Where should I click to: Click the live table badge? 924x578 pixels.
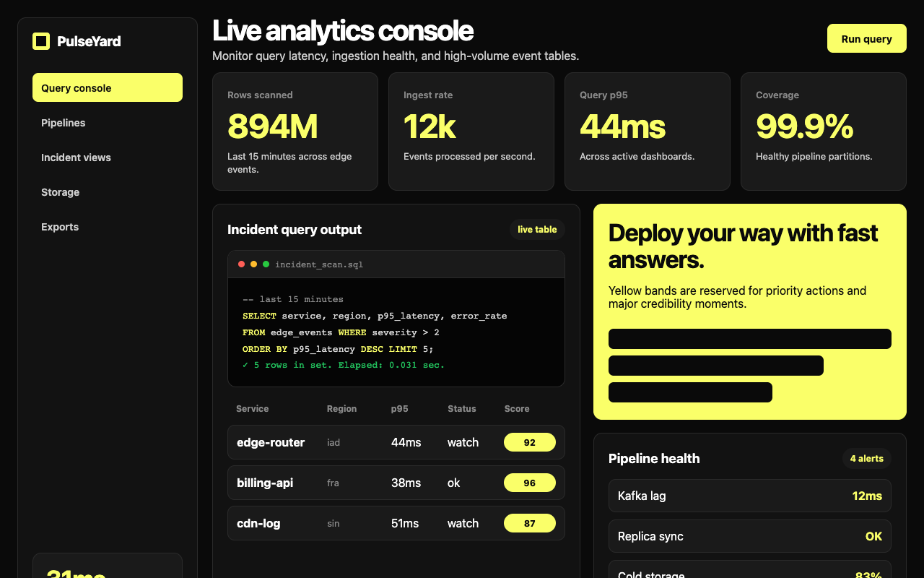click(x=537, y=230)
